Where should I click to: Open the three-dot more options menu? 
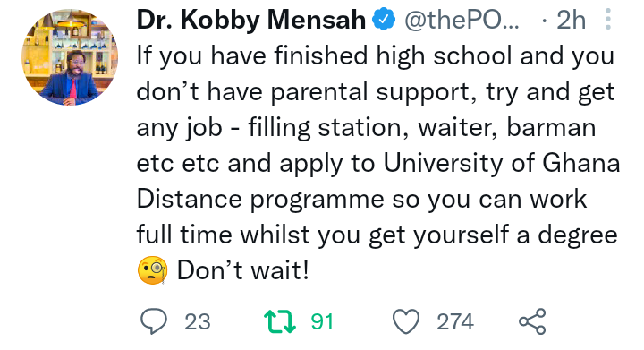608,19
